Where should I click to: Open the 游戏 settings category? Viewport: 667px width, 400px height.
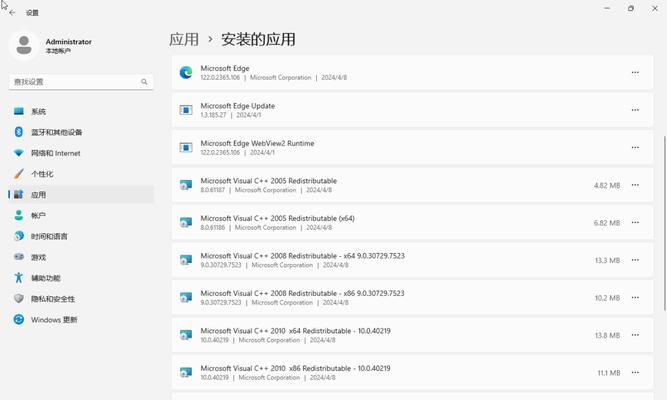(81, 257)
